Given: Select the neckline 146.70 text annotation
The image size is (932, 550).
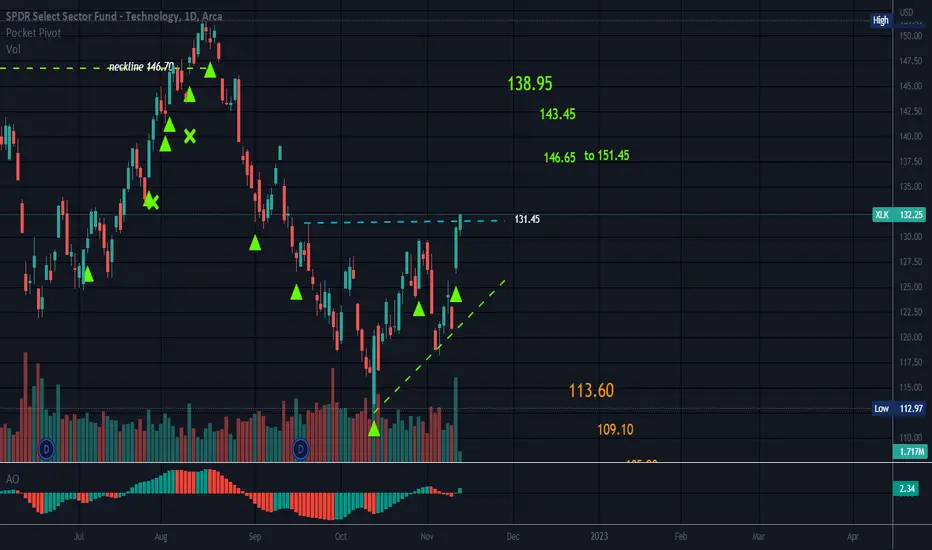Looking at the screenshot, I should [141, 67].
